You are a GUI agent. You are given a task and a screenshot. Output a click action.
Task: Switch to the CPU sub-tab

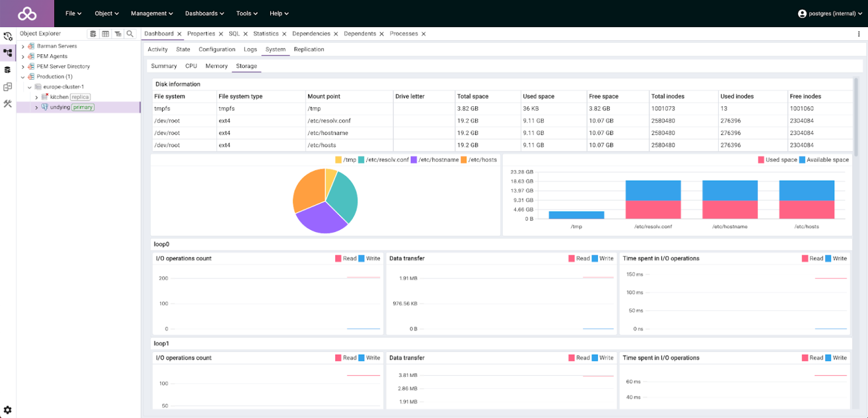point(191,66)
